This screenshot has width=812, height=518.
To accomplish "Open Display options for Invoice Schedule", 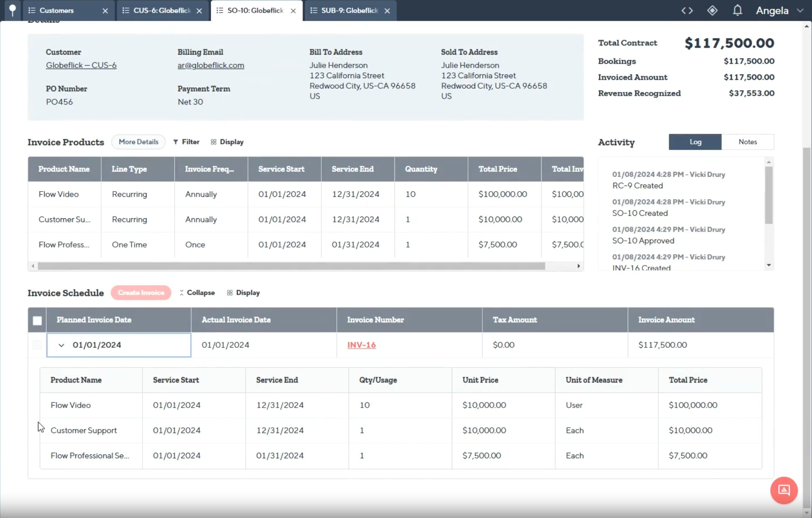I will click(243, 293).
